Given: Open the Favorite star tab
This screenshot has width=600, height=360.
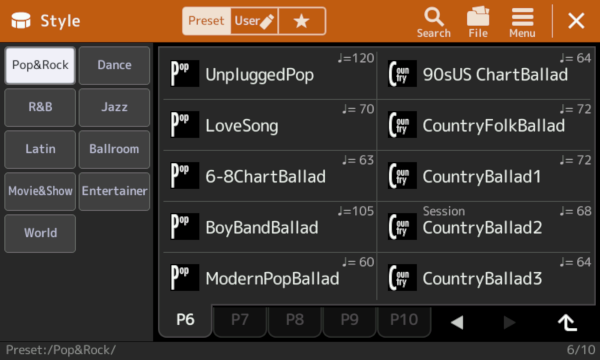Looking at the screenshot, I should pyautogui.click(x=302, y=21).
